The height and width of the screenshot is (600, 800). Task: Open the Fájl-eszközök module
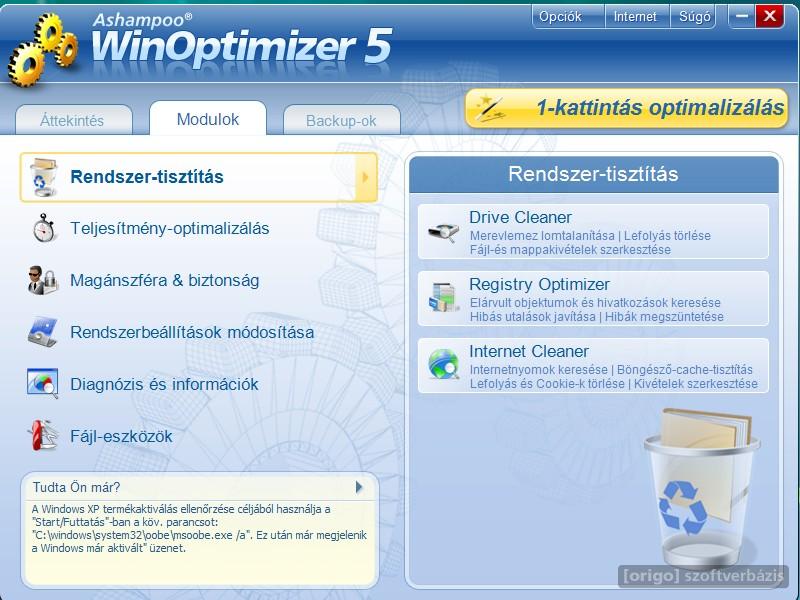tap(121, 436)
